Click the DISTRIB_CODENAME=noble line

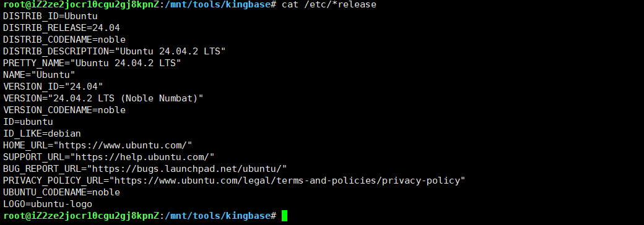click(x=64, y=40)
